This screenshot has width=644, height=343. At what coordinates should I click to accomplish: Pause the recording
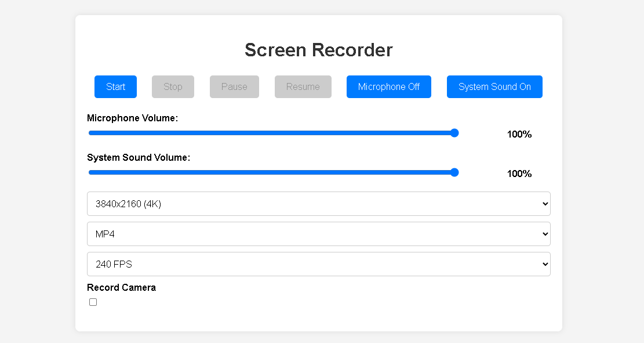(x=234, y=86)
